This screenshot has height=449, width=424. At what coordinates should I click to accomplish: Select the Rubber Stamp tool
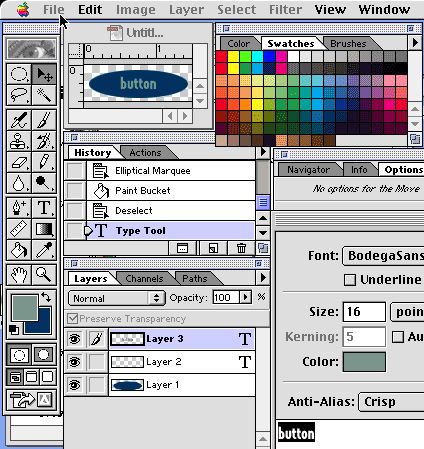point(19,141)
